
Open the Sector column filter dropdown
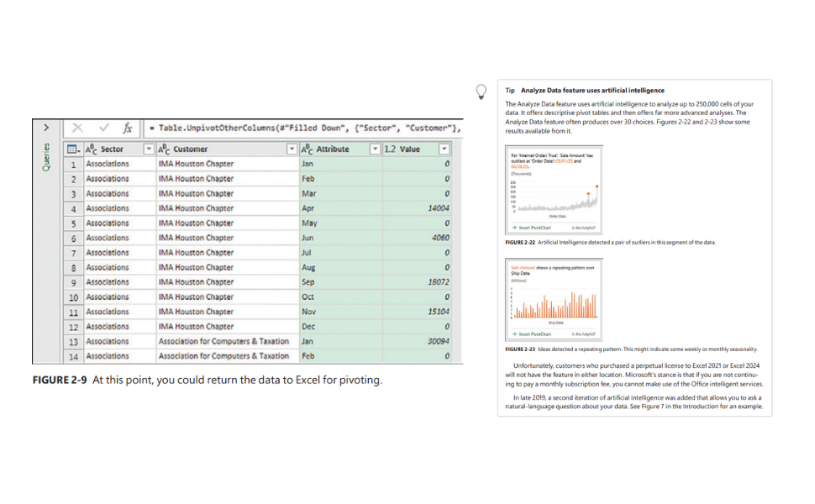(x=148, y=148)
